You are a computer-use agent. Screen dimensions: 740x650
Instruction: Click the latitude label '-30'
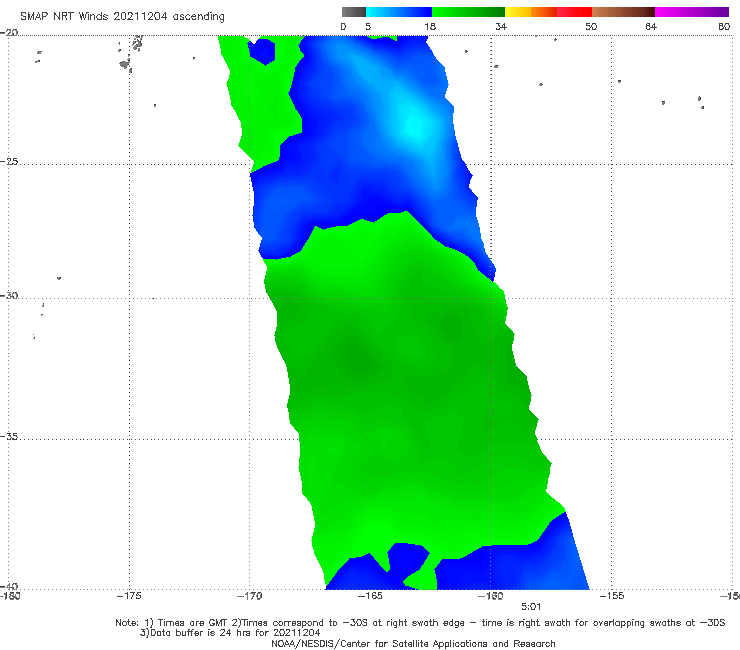point(9,295)
